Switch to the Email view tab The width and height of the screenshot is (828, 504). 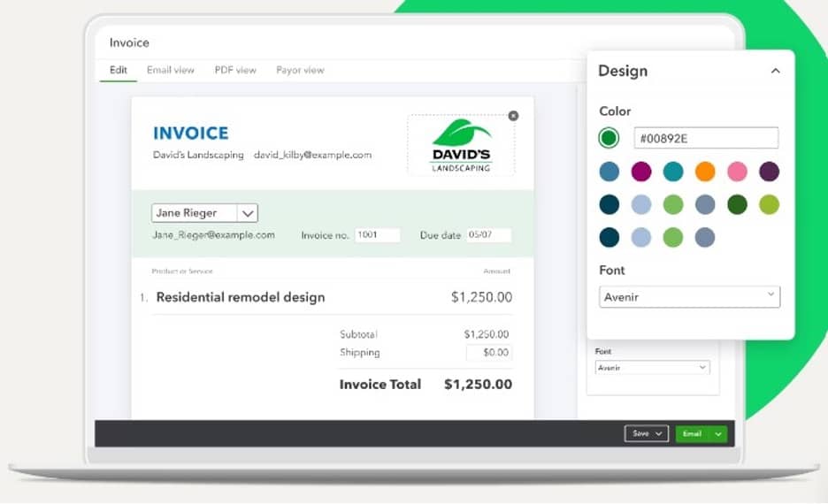(170, 70)
